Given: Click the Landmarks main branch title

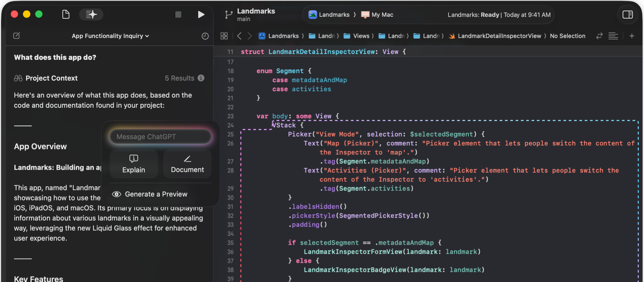Looking at the screenshot, I should [256, 15].
